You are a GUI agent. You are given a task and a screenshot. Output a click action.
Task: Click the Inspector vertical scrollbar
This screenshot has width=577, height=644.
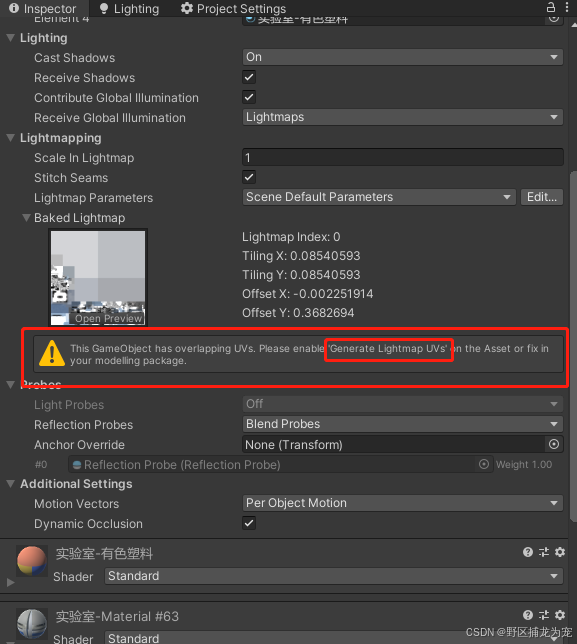click(x=573, y=347)
